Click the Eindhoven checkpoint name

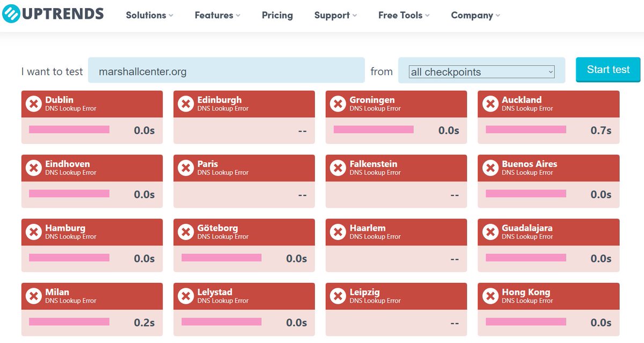pos(68,164)
